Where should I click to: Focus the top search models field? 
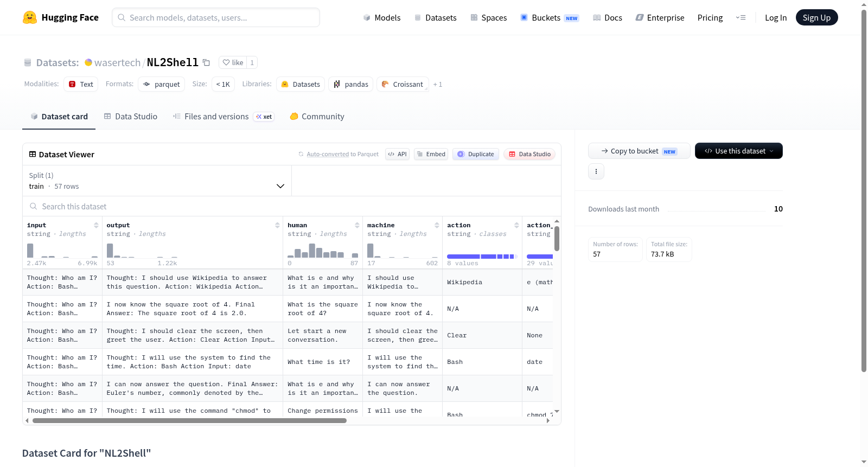(x=216, y=17)
